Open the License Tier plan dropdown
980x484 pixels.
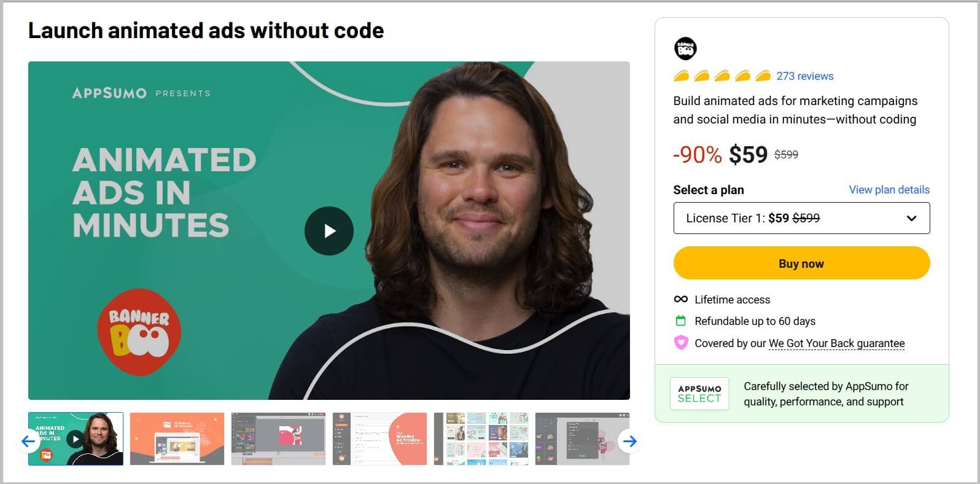click(x=801, y=218)
